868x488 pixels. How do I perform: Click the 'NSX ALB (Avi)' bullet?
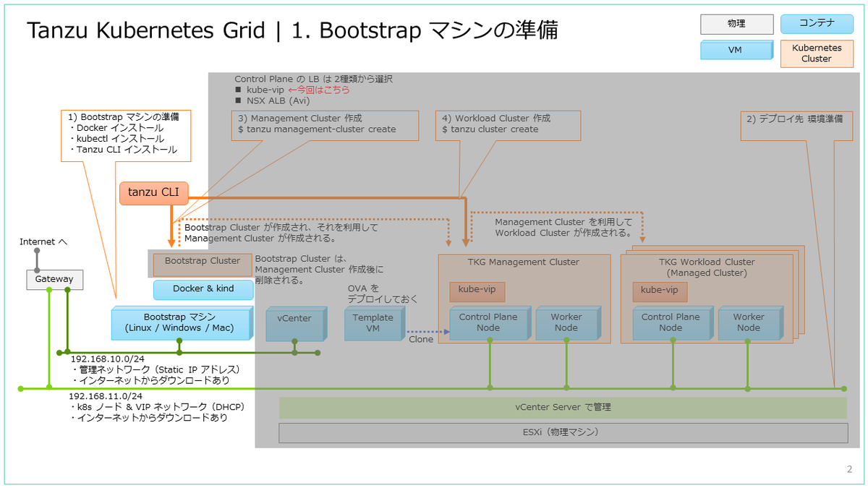click(x=278, y=101)
